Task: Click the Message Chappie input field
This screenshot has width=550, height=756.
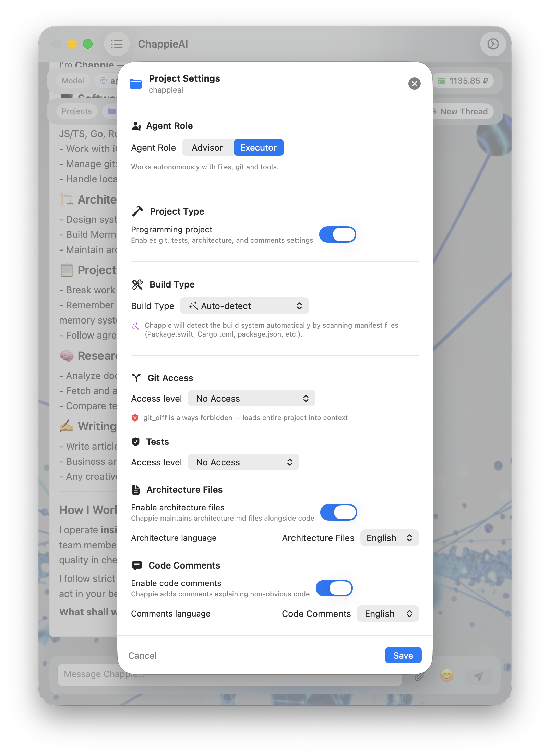Action: click(230, 675)
